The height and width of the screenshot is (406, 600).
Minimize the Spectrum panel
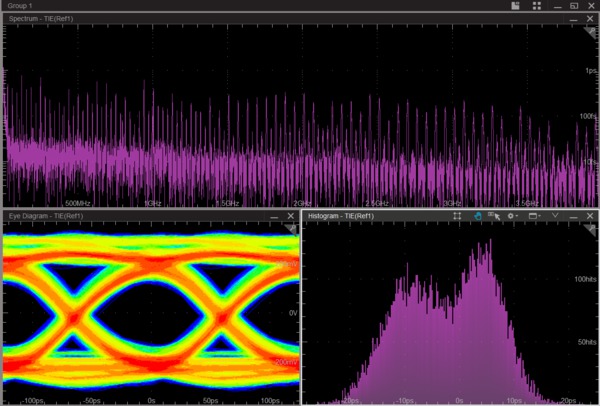573,20
